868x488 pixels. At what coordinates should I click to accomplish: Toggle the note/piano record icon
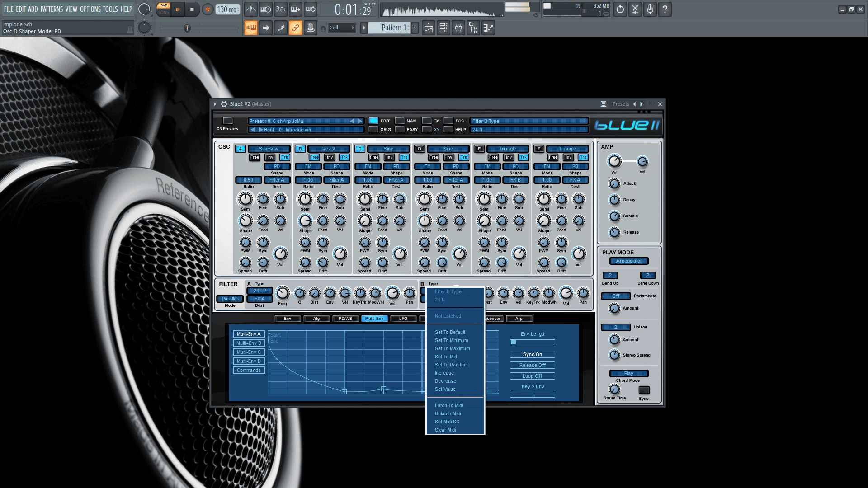pos(281,28)
